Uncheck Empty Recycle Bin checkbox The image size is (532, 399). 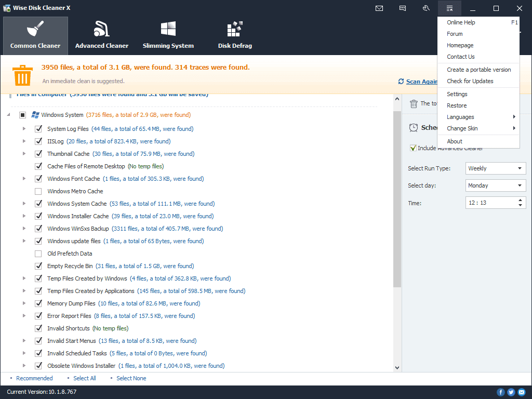pos(38,266)
